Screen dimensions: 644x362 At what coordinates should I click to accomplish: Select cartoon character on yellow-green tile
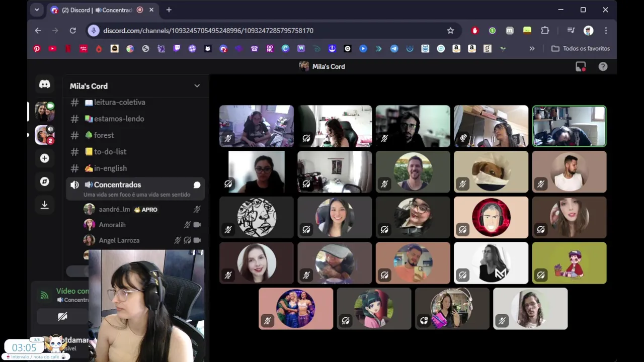[x=569, y=263]
